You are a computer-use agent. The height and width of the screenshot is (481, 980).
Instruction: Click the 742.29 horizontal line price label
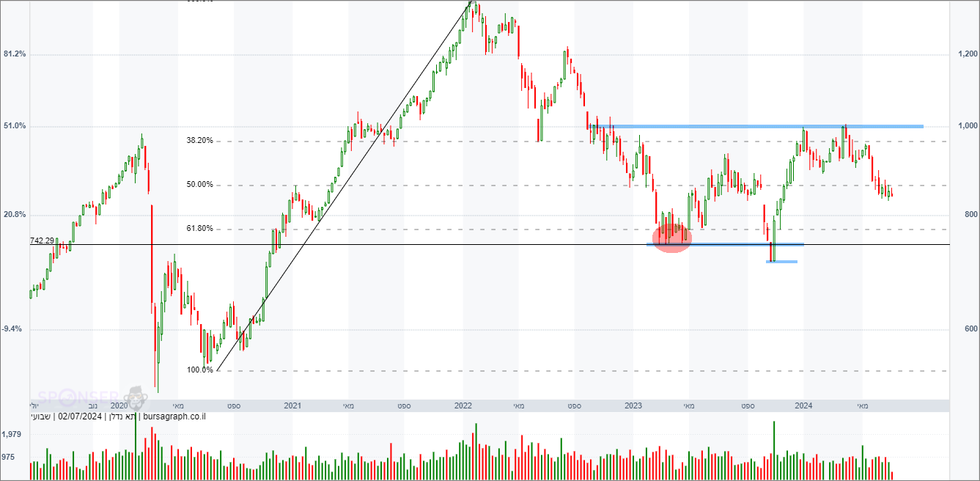tap(42, 241)
